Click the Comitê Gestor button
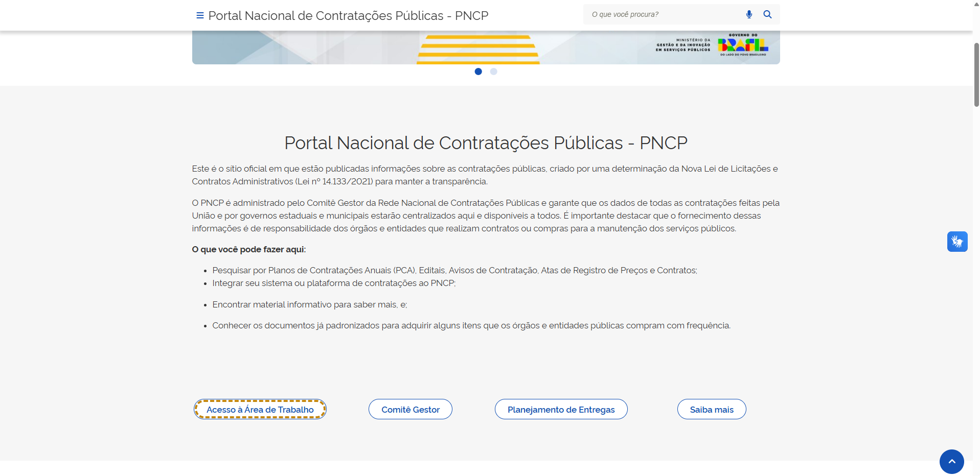 411,409
